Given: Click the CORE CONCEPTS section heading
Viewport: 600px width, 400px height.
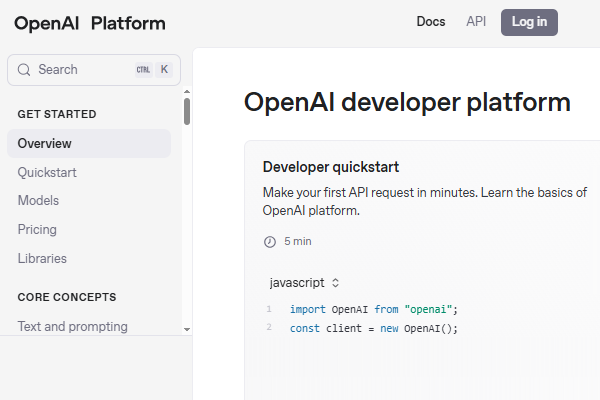Looking at the screenshot, I should (67, 297).
